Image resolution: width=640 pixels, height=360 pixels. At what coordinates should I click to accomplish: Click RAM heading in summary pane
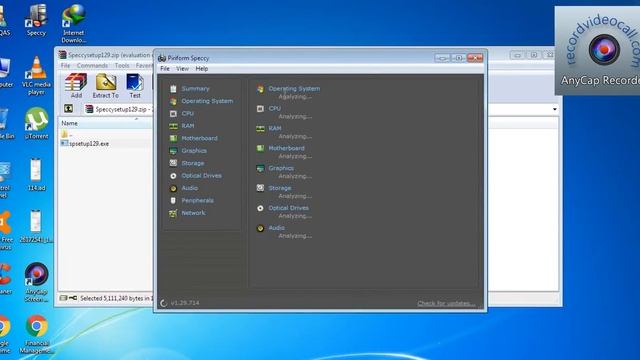point(275,128)
